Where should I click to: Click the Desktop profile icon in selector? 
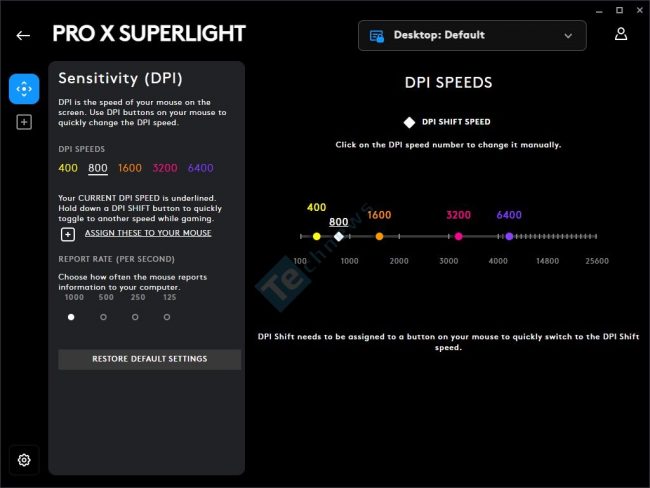pyautogui.click(x=376, y=36)
